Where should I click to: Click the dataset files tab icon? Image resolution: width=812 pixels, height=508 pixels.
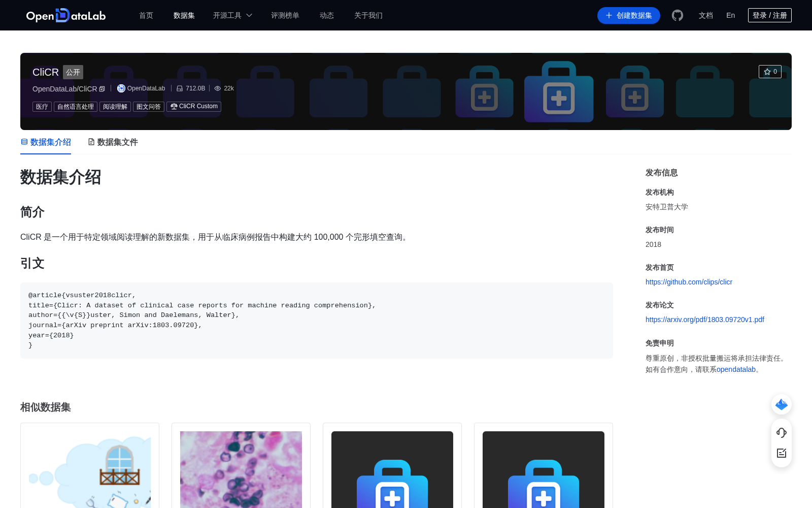click(91, 142)
